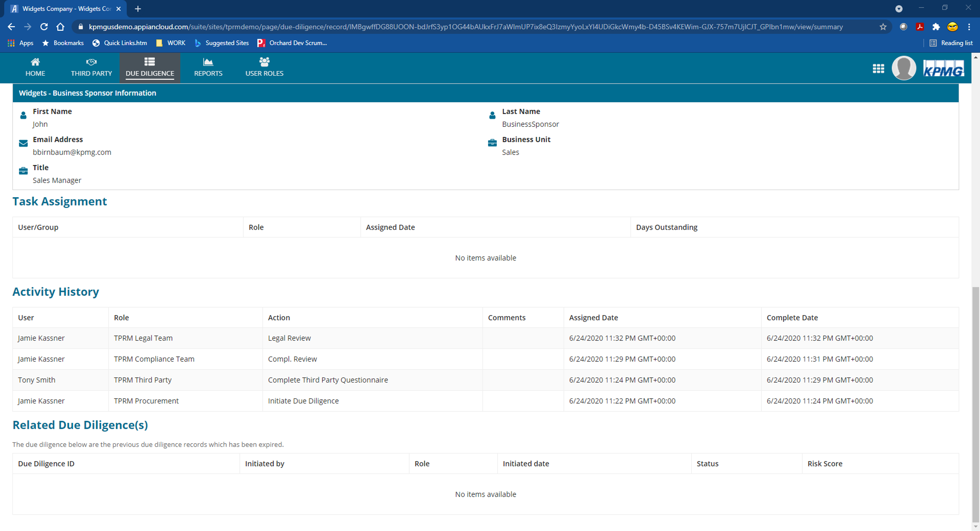Click the Initiated by column header
This screenshot has width=980, height=531.
coord(264,464)
